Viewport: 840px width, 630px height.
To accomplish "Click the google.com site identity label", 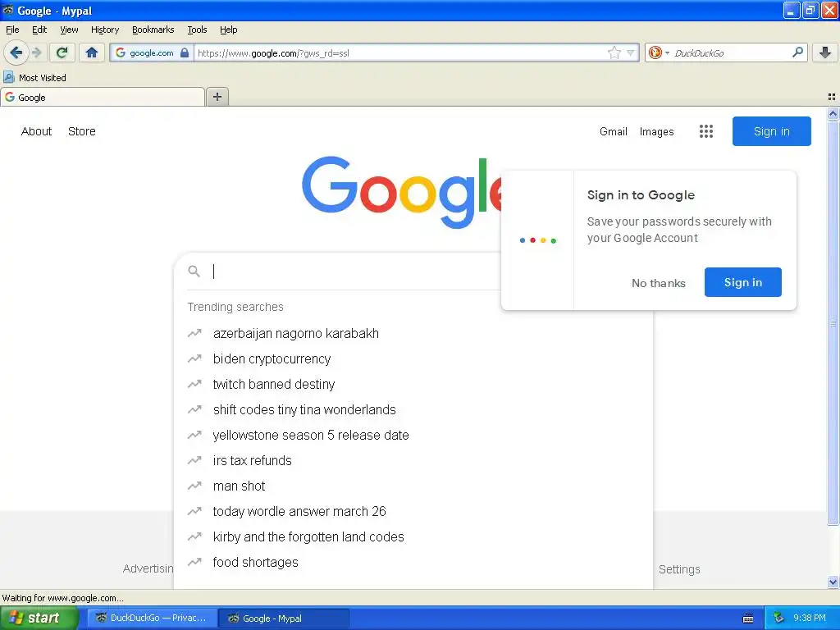I will pyautogui.click(x=151, y=52).
